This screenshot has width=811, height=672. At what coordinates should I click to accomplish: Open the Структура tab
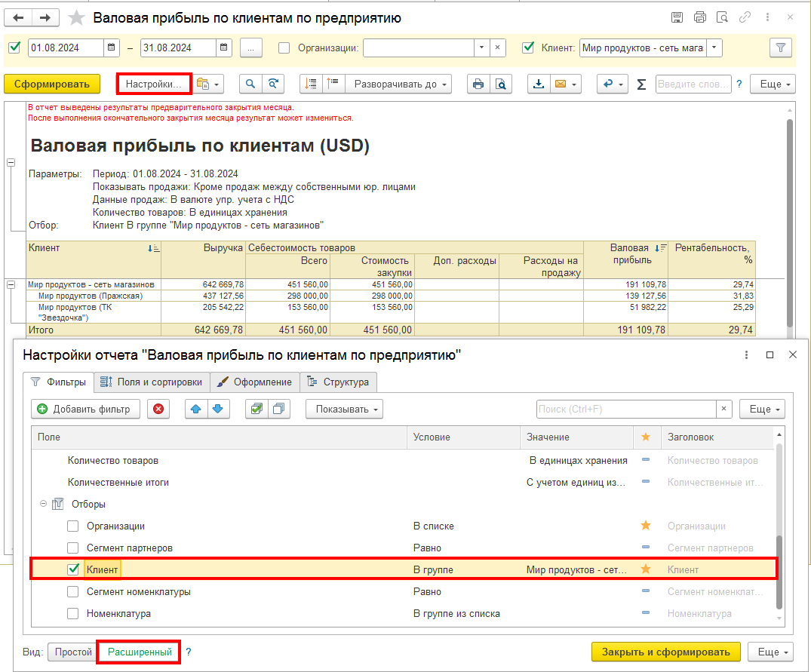tap(338, 382)
